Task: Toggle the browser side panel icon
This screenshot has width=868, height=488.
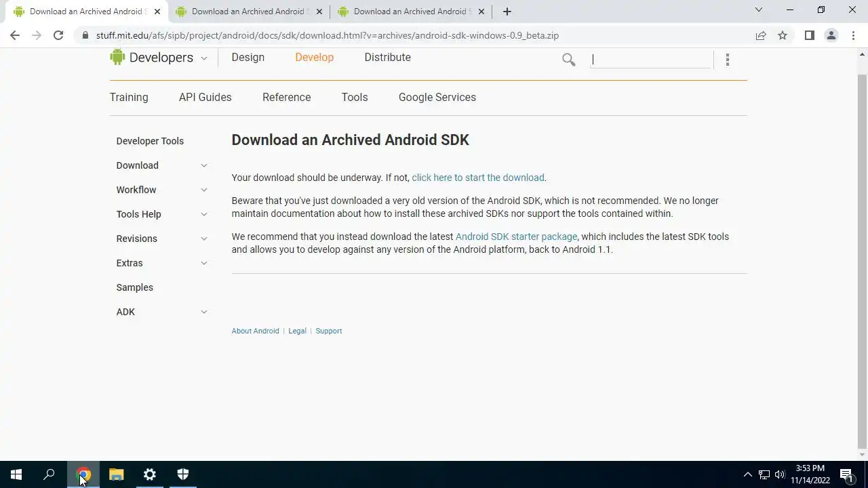Action: (x=809, y=35)
